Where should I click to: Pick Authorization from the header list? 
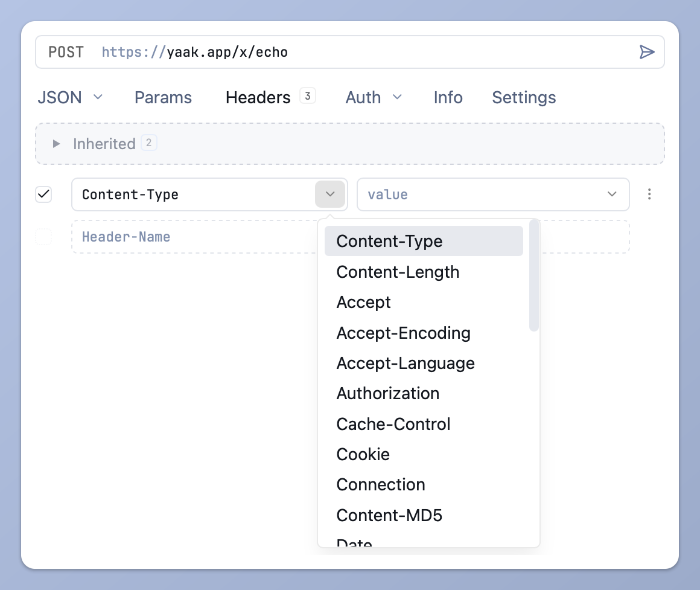[424, 394]
